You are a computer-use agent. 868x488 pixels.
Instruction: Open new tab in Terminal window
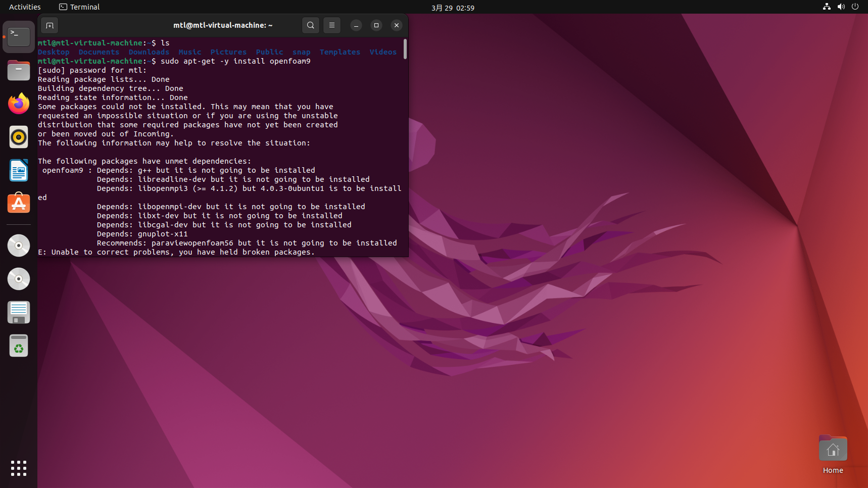[x=50, y=25]
